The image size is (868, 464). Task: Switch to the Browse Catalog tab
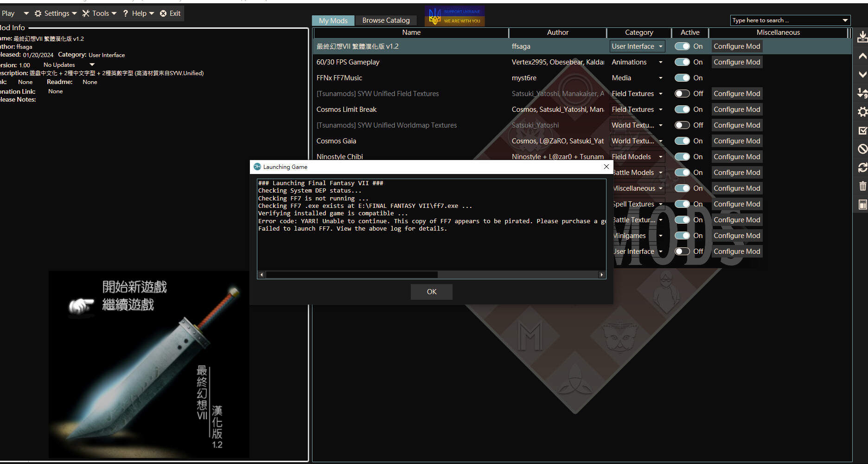(386, 20)
